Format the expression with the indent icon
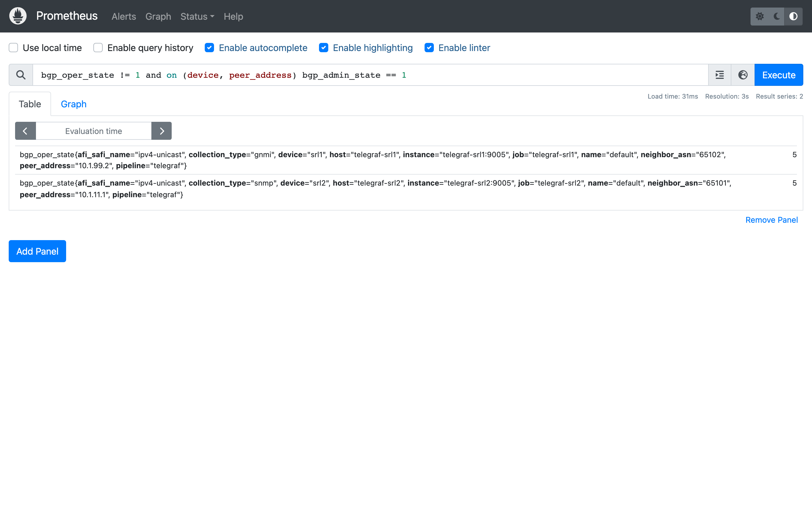 [719, 75]
